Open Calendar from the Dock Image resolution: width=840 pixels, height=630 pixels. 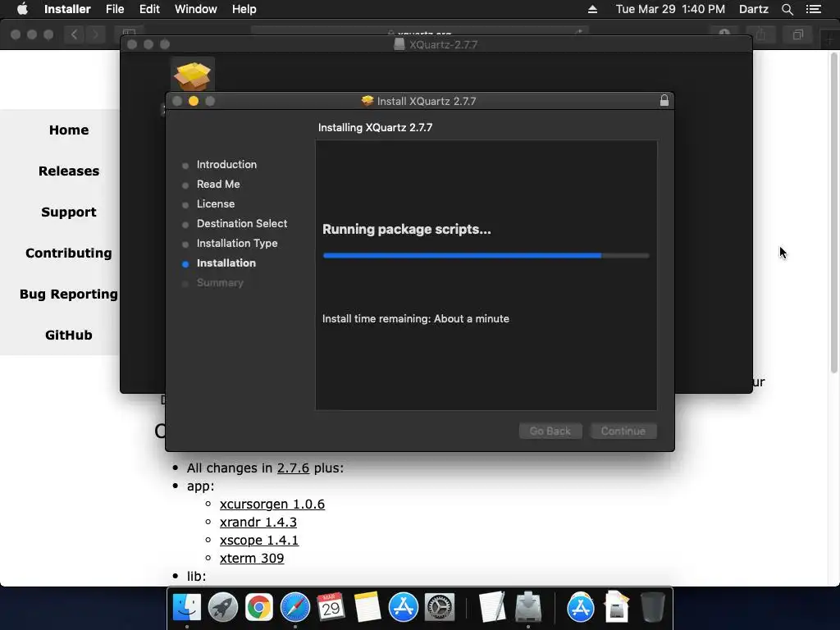331,607
